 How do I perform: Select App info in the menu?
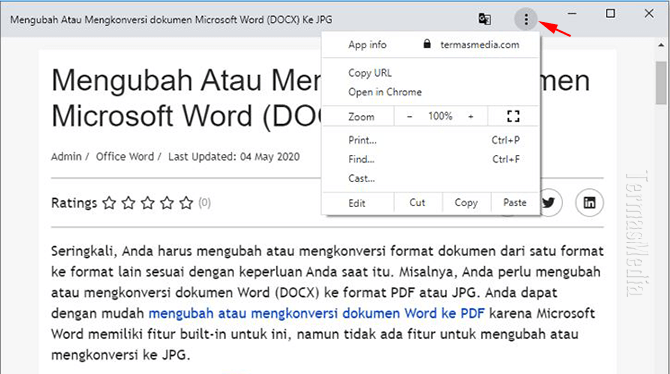coord(367,44)
